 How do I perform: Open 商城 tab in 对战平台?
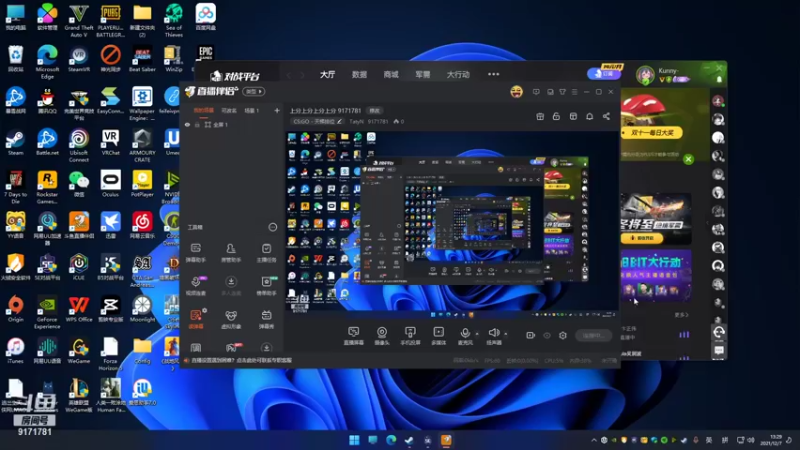(391, 74)
